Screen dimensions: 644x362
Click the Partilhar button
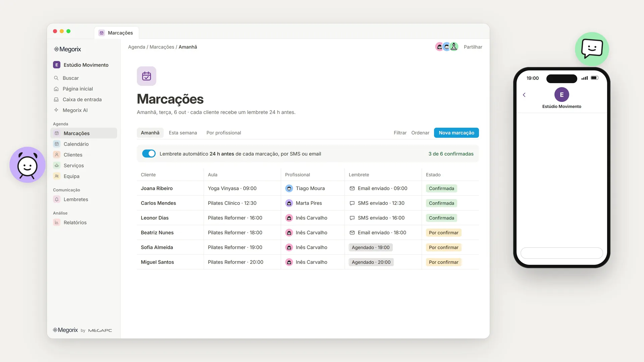tap(473, 47)
